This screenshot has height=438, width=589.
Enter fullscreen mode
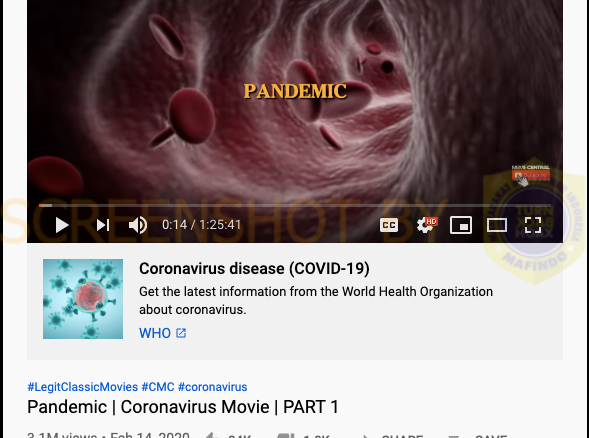533,225
